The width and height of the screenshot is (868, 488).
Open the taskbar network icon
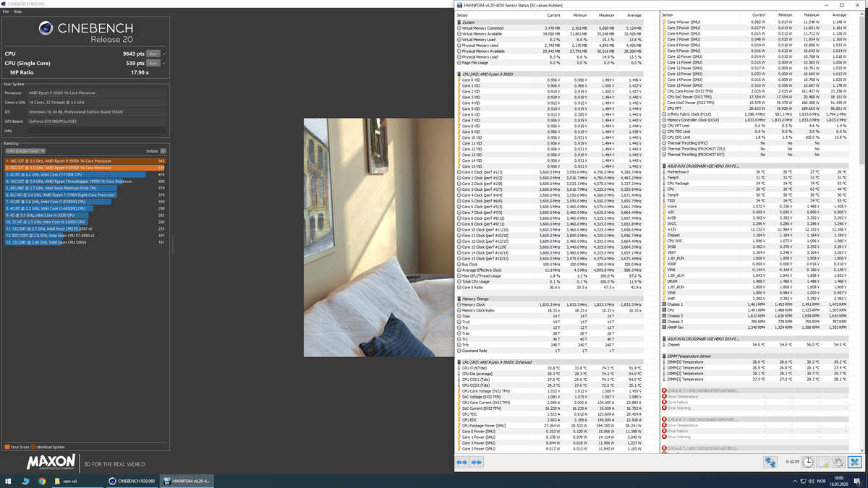click(803, 481)
